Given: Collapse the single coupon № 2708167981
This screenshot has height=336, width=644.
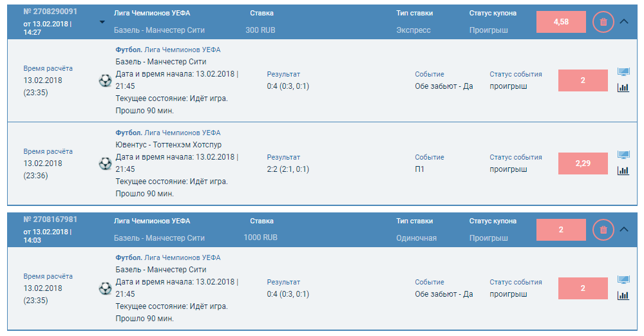Looking at the screenshot, I should click(623, 229).
